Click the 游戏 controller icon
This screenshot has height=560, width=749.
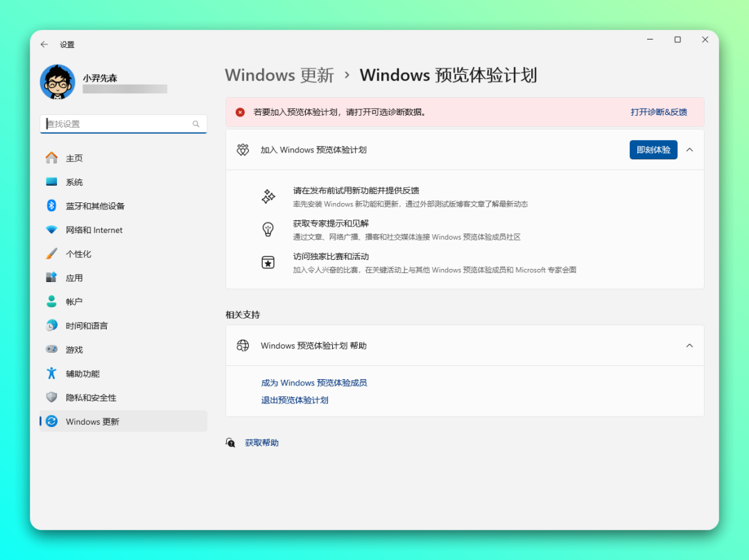point(51,349)
